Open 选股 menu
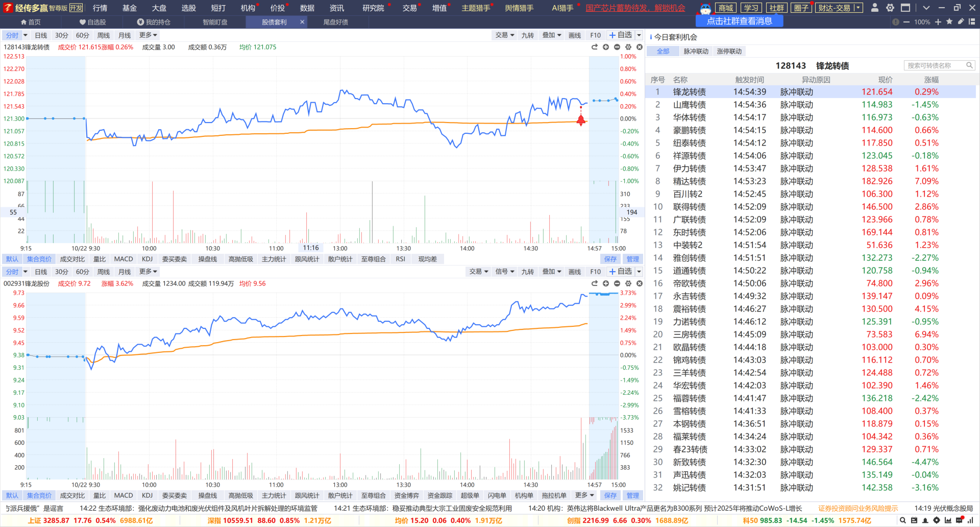 coord(188,8)
